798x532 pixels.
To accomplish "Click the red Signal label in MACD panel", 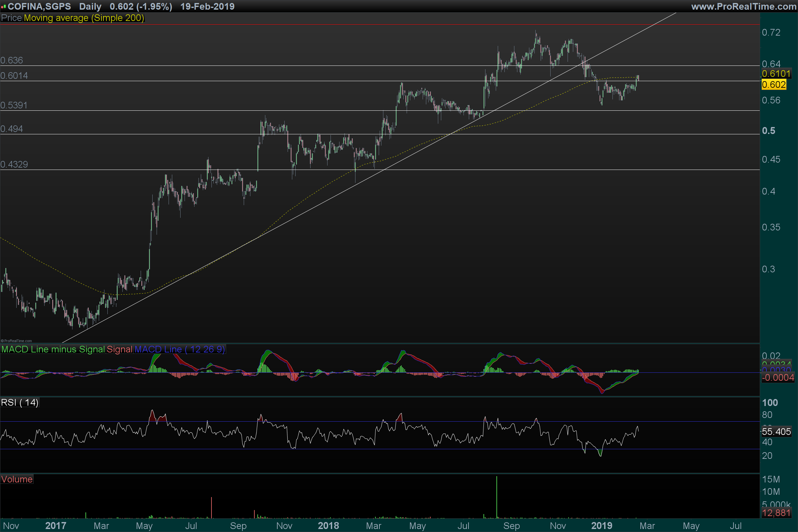I will [119, 349].
